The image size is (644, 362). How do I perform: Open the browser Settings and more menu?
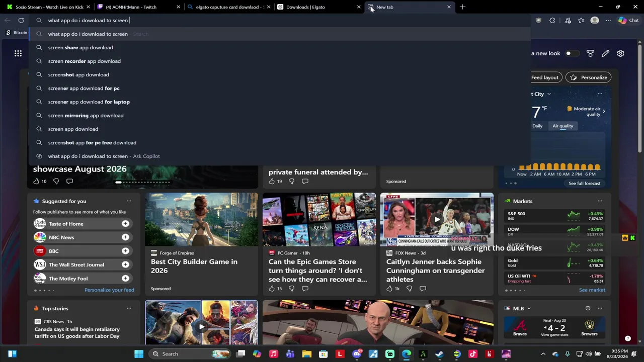(608, 20)
